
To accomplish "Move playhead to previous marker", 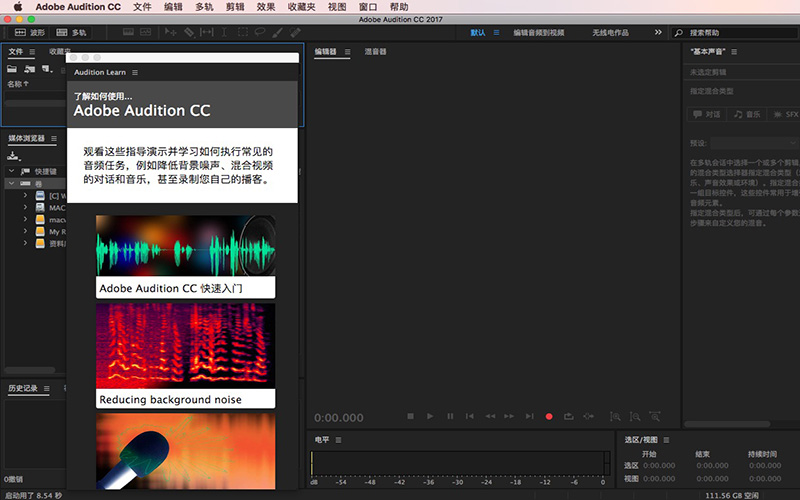I will click(x=469, y=416).
